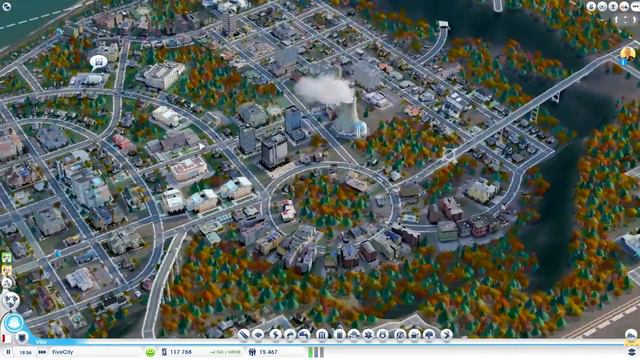640x360 pixels.
Task: Open the last toolbar icon after Parks
Action: pos(447,335)
